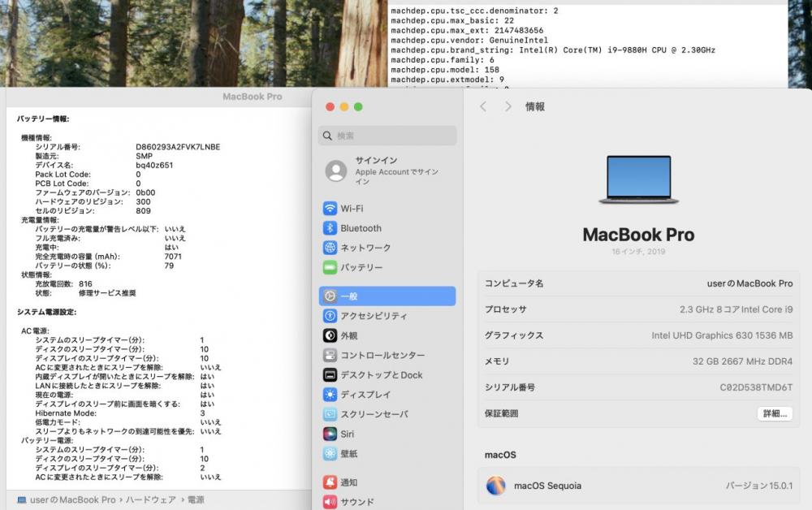Open the Siri icon
The width and height of the screenshot is (812, 510).
point(330,434)
